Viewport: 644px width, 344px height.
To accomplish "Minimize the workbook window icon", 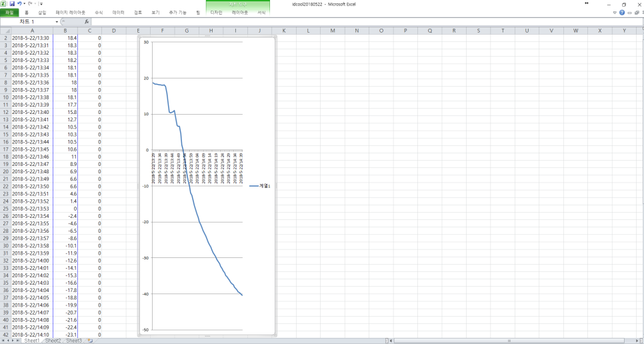I will [629, 13].
